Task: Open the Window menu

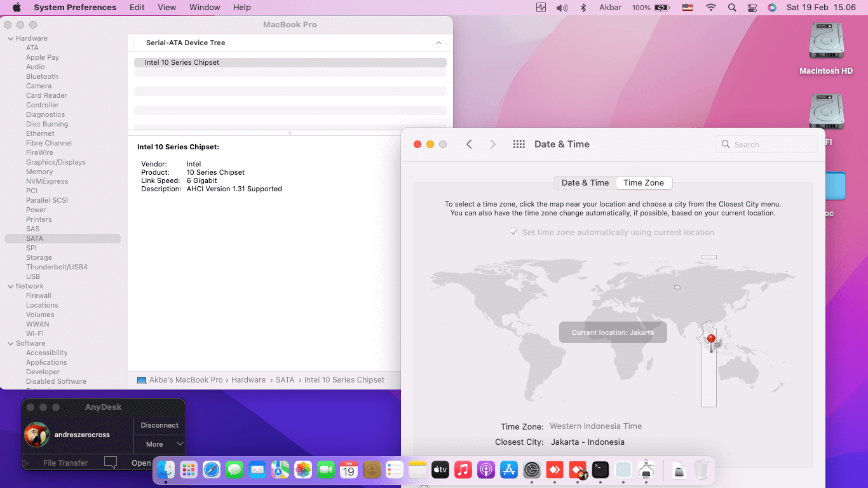Action: [x=205, y=8]
